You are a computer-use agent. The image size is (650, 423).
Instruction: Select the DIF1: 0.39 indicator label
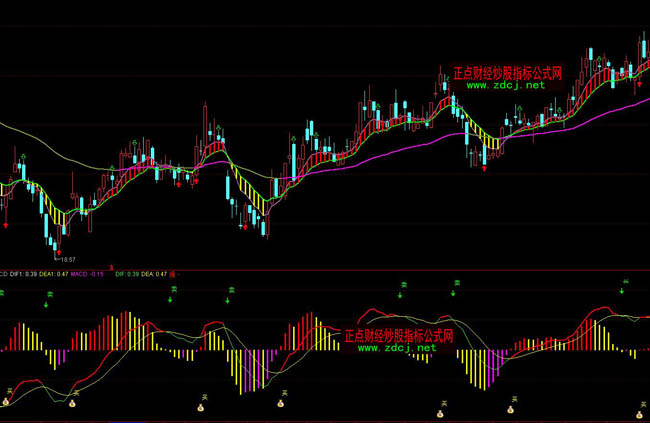[25, 273]
